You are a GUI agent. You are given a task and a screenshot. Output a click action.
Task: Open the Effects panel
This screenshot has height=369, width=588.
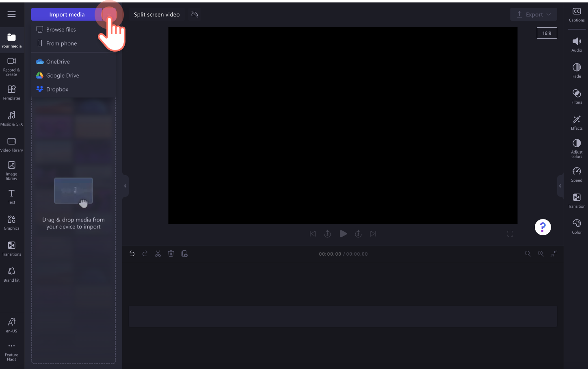click(x=576, y=123)
